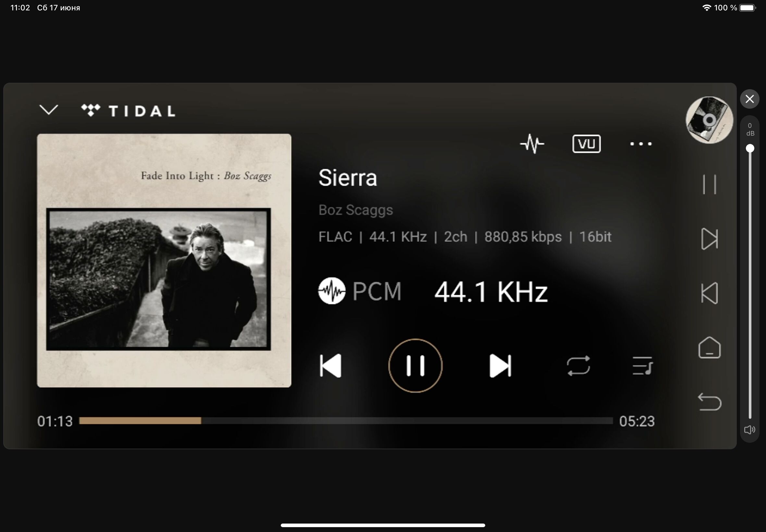Skip to the previous track in the player
The image size is (766, 532).
pyautogui.click(x=330, y=366)
